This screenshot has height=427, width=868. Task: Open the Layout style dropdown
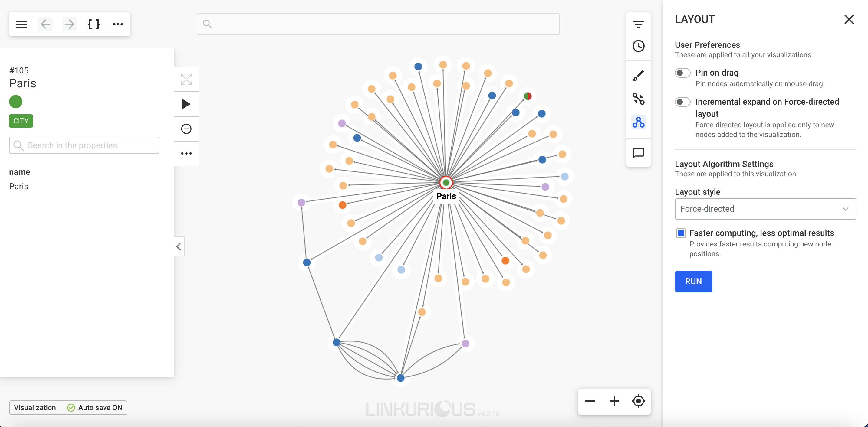coord(765,209)
